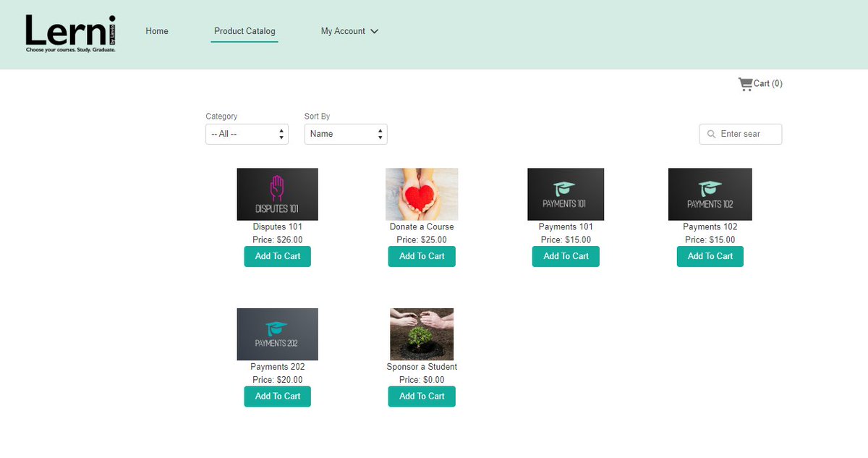Add Payments 102 to cart
868x458 pixels.
710,256
